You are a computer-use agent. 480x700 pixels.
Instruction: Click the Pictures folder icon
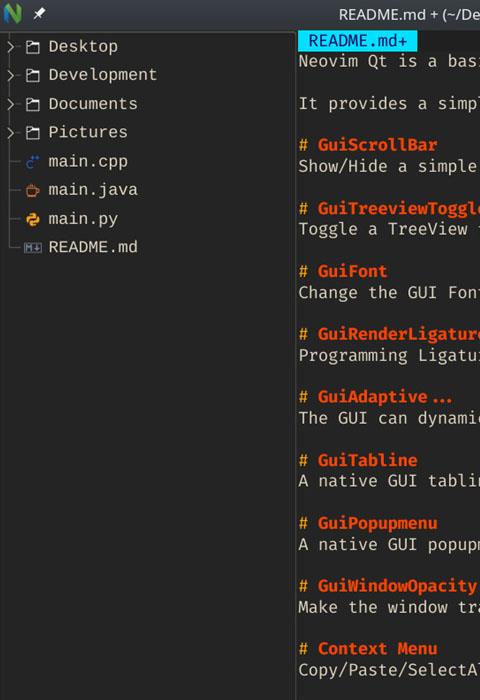(33, 132)
